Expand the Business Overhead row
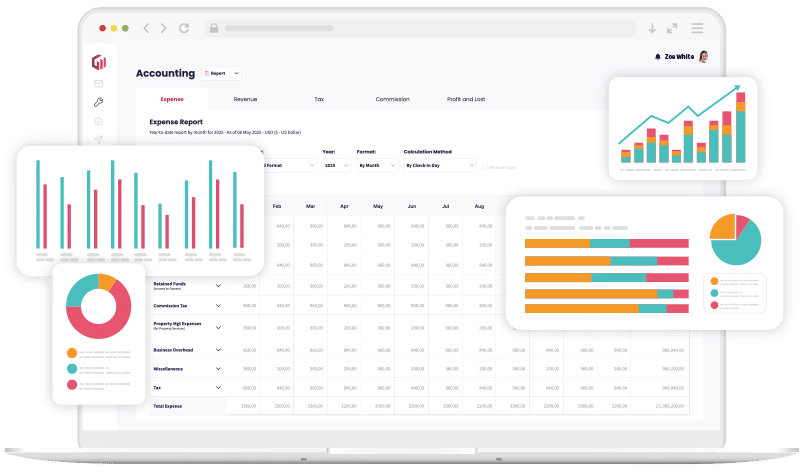This screenshot has height=474, width=800. 218,350
